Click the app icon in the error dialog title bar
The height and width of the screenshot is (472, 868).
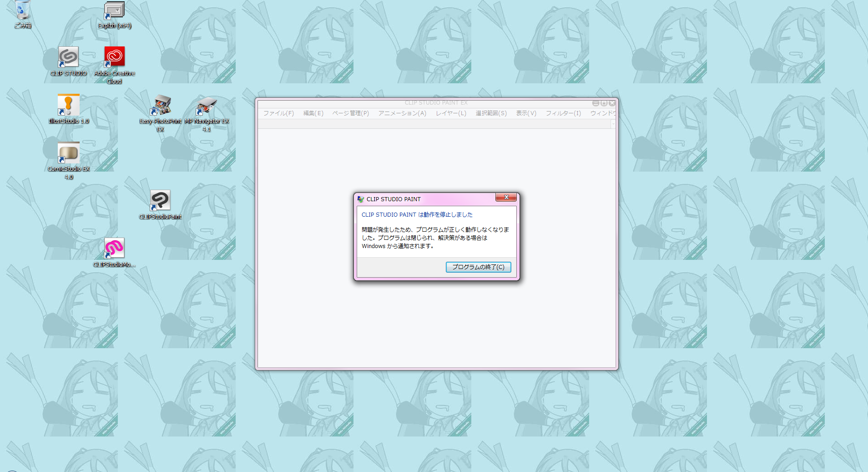tap(361, 199)
